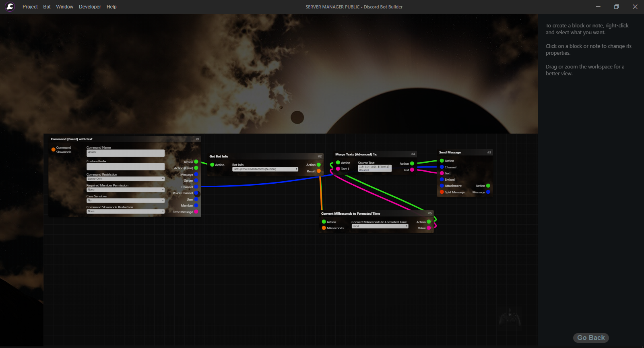Click the red Split Message port
The image size is (644, 348).
click(442, 192)
